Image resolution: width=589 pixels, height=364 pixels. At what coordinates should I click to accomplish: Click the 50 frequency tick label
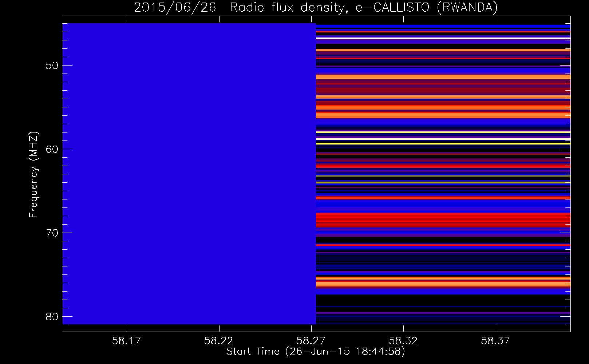pos(52,66)
